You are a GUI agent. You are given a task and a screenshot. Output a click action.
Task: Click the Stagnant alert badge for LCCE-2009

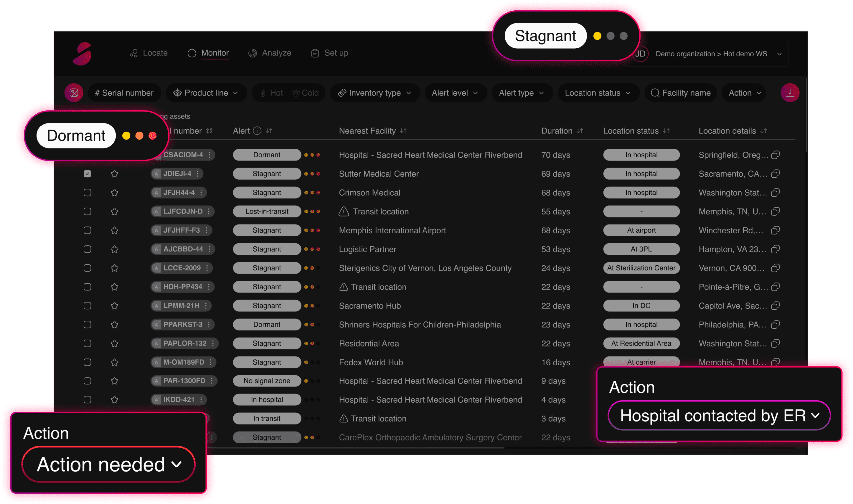click(x=267, y=268)
